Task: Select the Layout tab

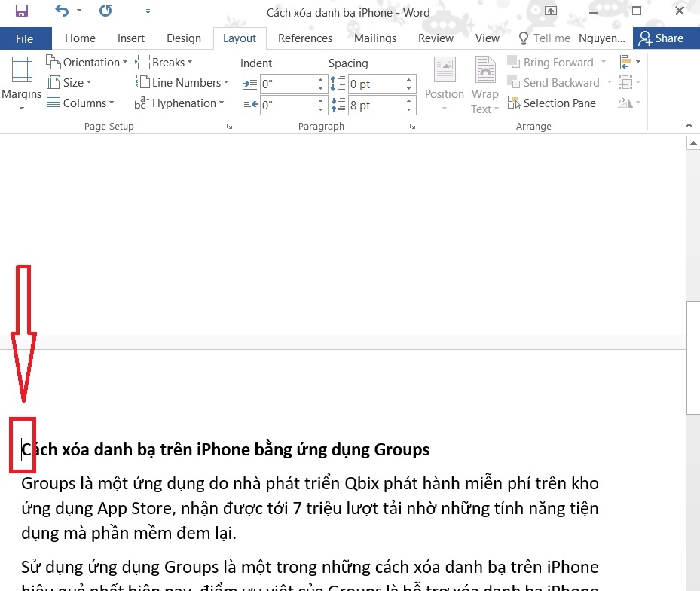Action: (x=240, y=38)
